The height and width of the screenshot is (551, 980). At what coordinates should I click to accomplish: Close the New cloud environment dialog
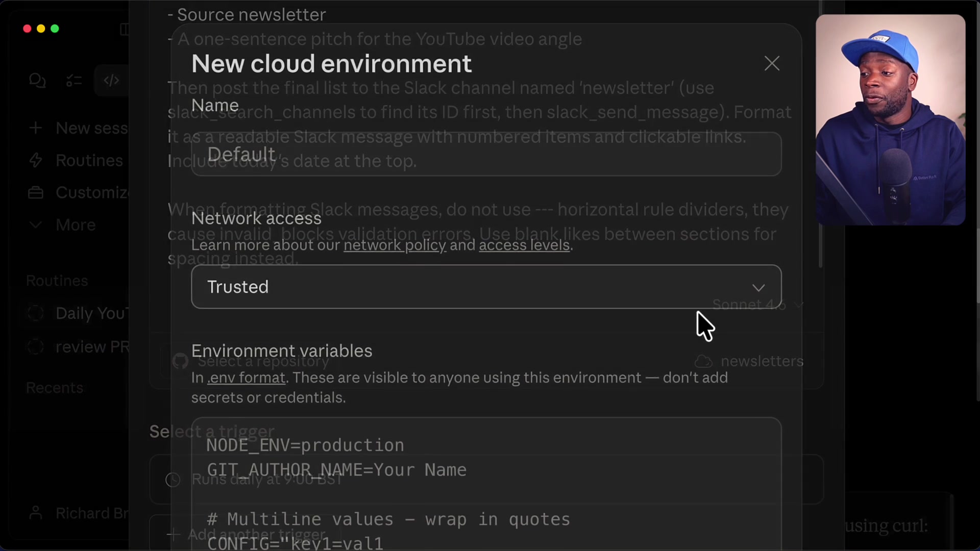coord(772,63)
